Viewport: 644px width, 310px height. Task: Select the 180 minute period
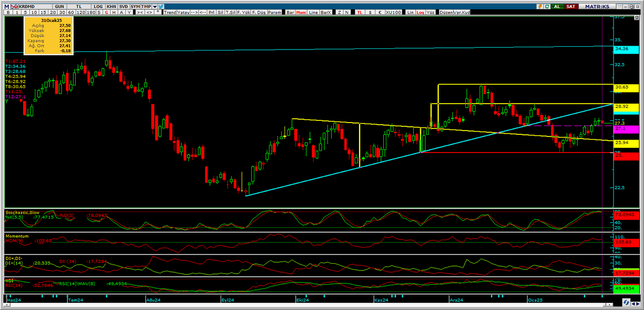tap(90, 12)
